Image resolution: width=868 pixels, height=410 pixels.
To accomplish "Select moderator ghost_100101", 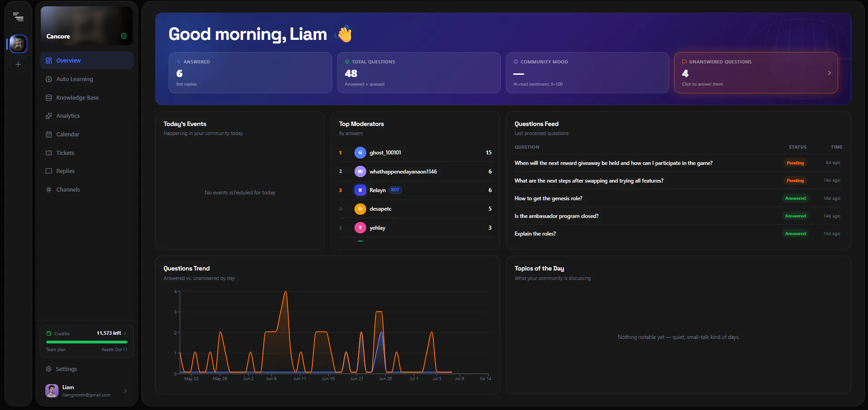I will [415, 153].
